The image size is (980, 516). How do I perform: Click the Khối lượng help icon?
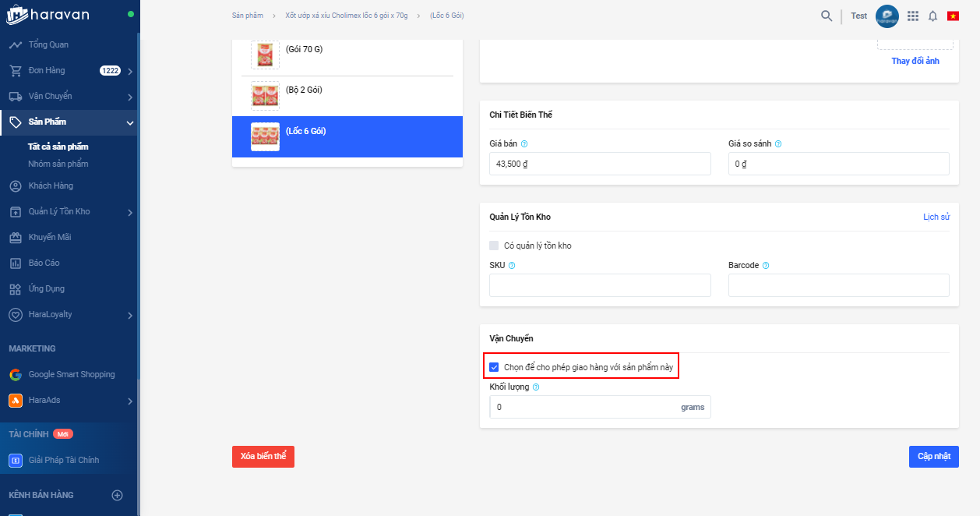(536, 387)
